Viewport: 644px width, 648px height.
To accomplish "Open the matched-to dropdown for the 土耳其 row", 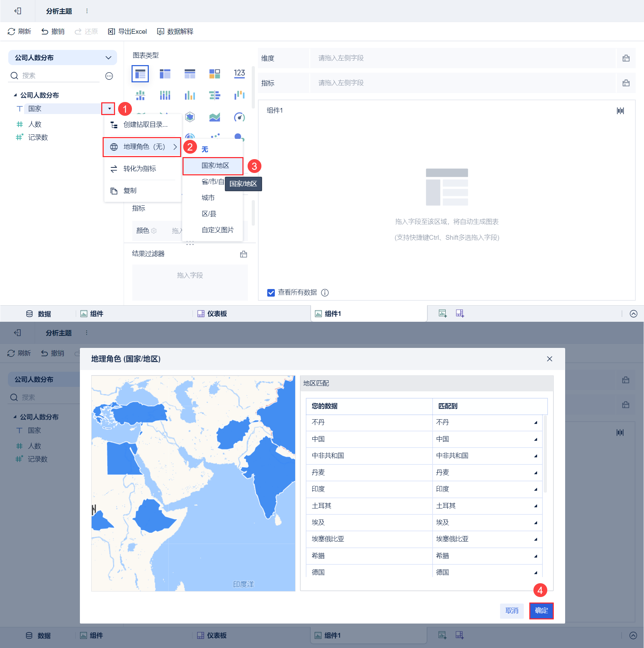I will (536, 506).
